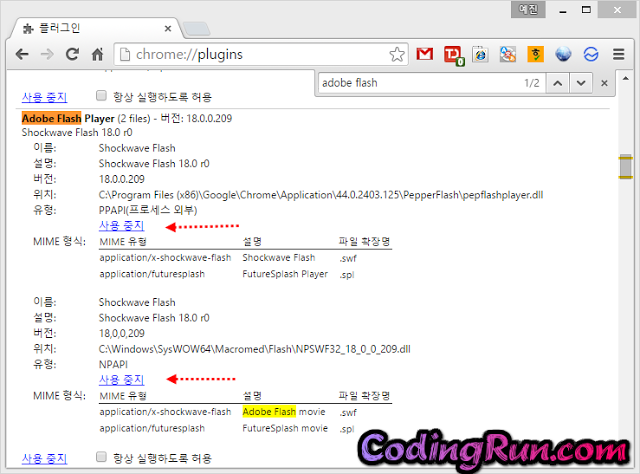Go back using the browser back arrow
Image resolution: width=640 pixels, height=474 pixels.
22,54
